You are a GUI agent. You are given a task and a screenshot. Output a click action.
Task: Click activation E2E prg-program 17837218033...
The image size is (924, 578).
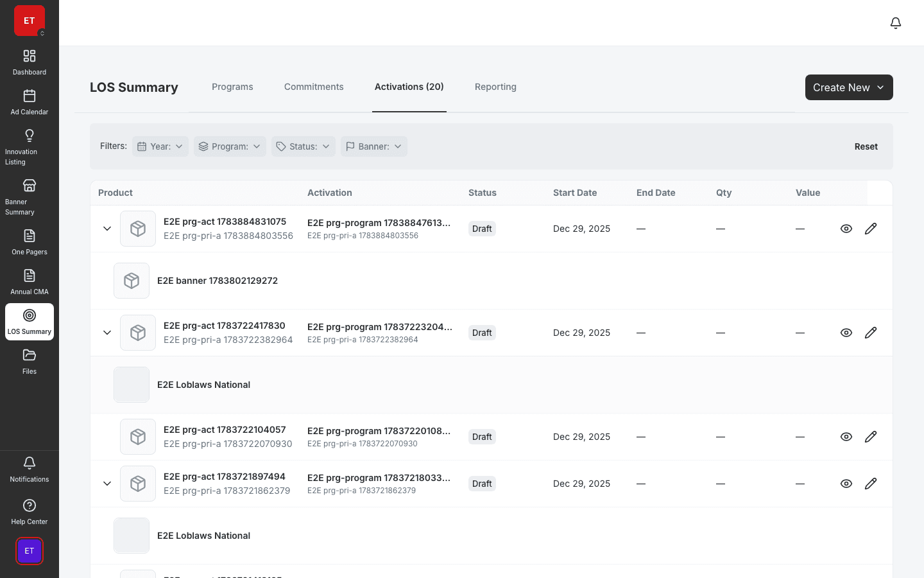coord(379,478)
